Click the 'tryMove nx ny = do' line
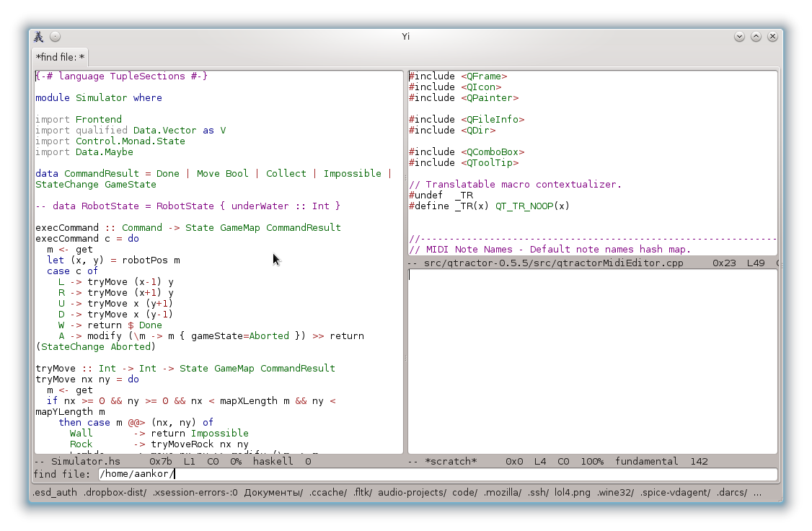 (87, 379)
